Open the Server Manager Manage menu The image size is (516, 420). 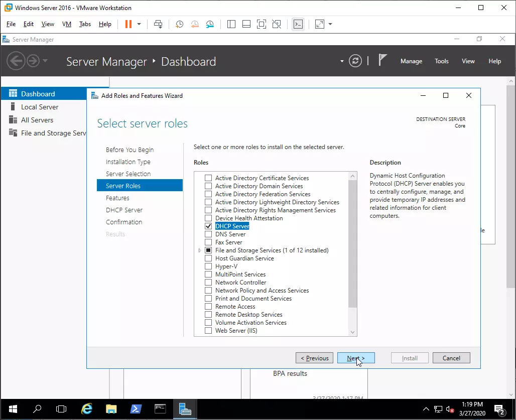(412, 61)
